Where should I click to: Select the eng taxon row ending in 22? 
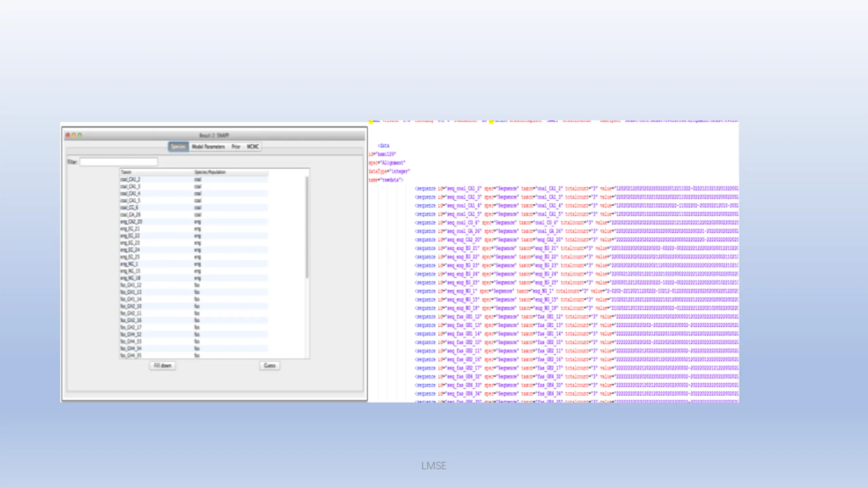click(194, 236)
